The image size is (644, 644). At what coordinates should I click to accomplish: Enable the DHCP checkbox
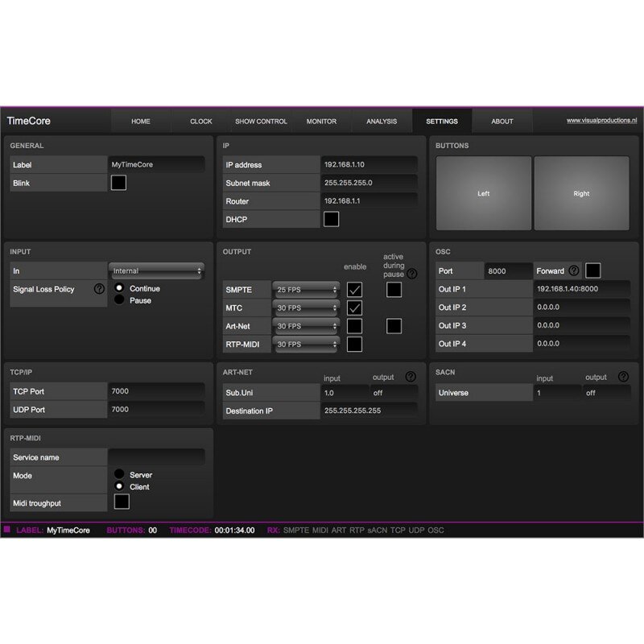pyautogui.click(x=331, y=219)
